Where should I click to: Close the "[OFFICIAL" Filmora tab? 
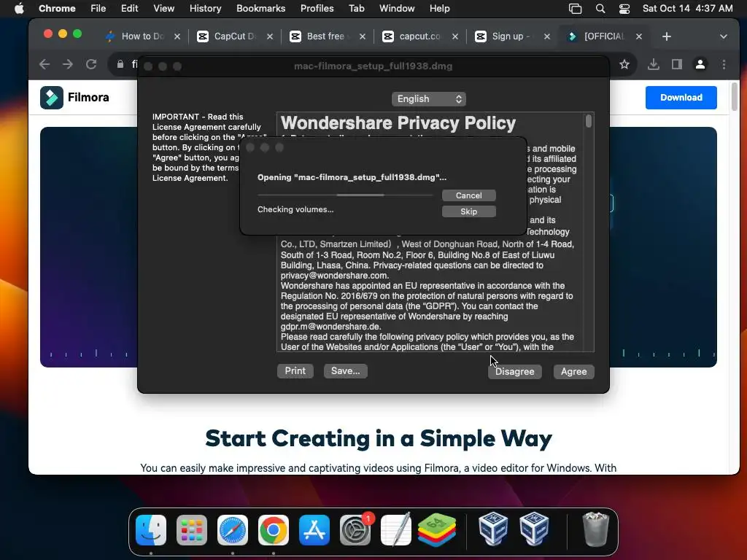[x=639, y=36]
